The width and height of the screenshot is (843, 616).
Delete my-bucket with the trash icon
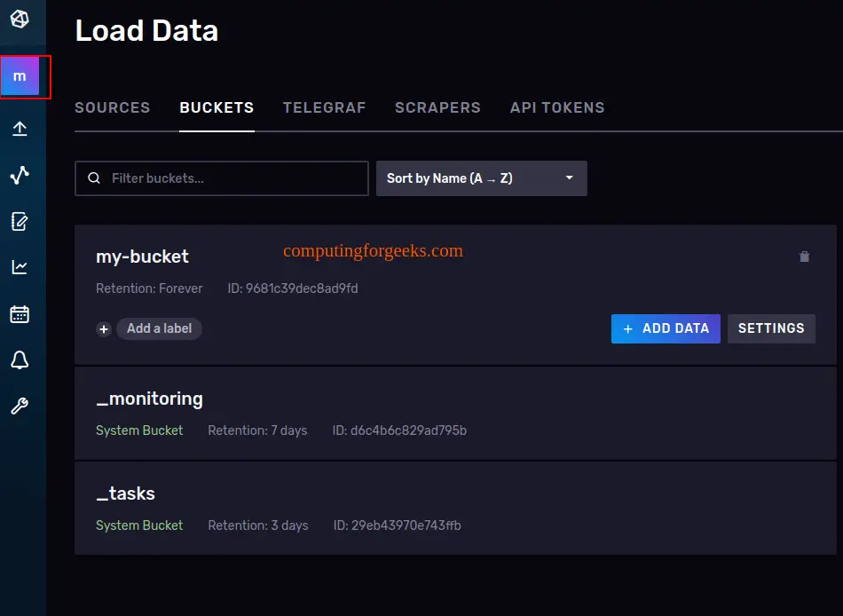click(x=804, y=257)
